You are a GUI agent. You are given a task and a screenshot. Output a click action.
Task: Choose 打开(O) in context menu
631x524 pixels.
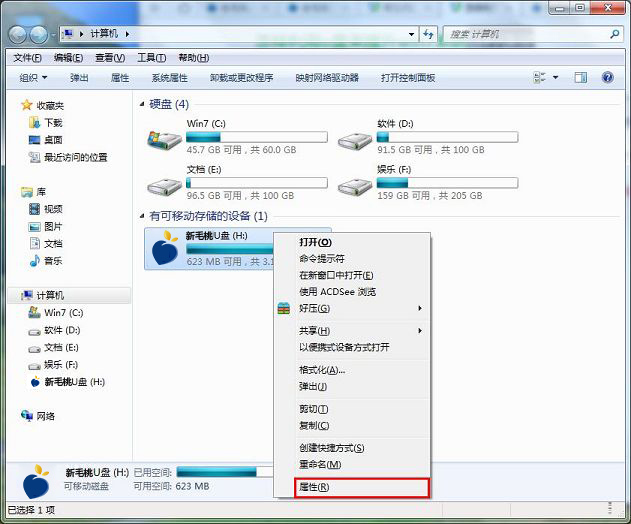click(x=352, y=242)
